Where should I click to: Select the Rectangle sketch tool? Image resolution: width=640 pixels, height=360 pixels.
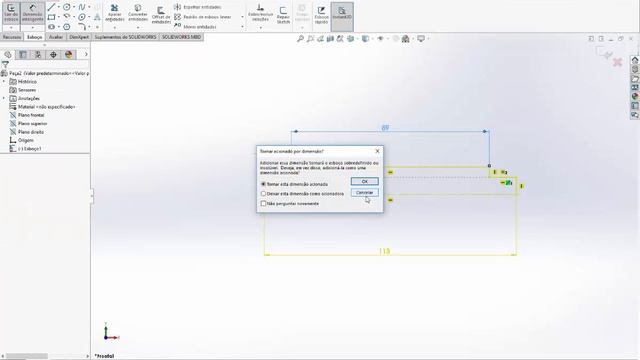51,17
